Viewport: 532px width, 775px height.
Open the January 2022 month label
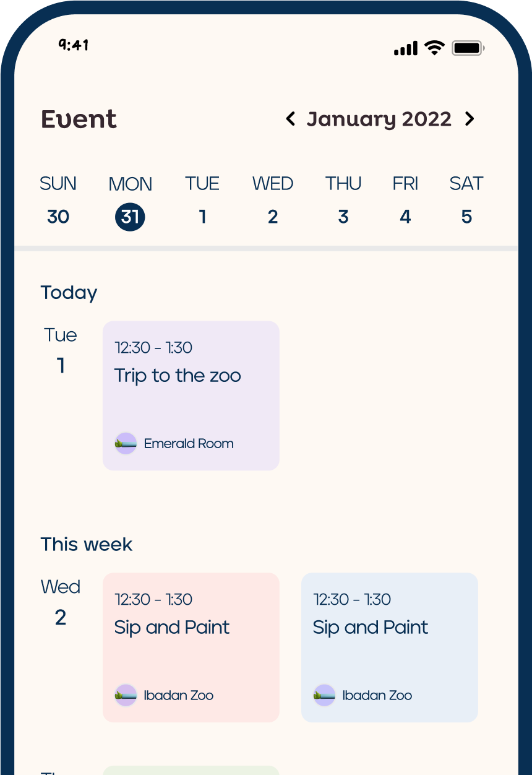point(379,119)
